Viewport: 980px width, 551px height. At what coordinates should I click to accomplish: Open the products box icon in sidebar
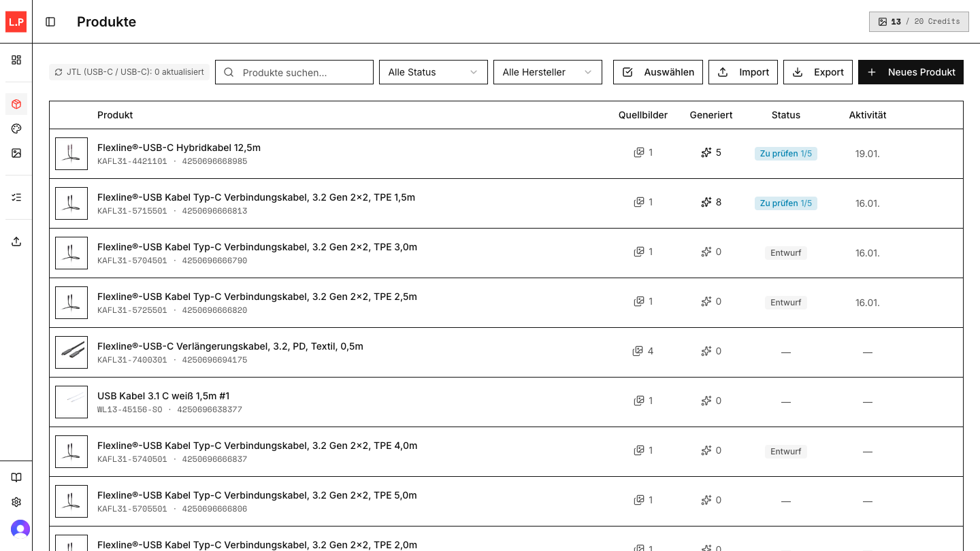tap(16, 104)
